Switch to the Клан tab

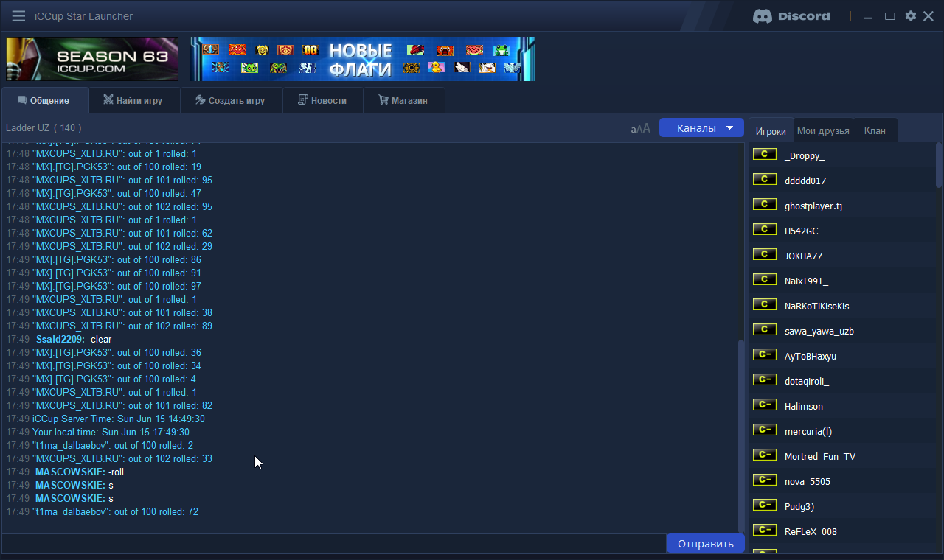[875, 131]
